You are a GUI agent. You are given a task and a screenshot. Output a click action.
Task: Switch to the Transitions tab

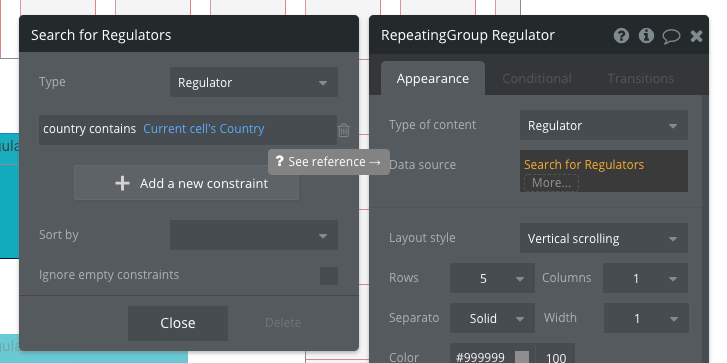[640, 78]
